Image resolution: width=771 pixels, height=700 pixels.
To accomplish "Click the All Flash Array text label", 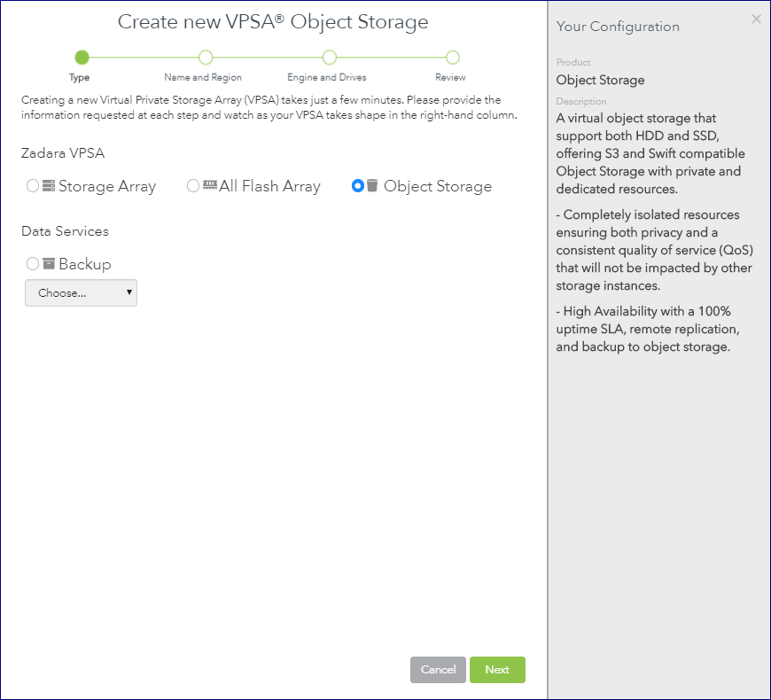I will tap(270, 186).
